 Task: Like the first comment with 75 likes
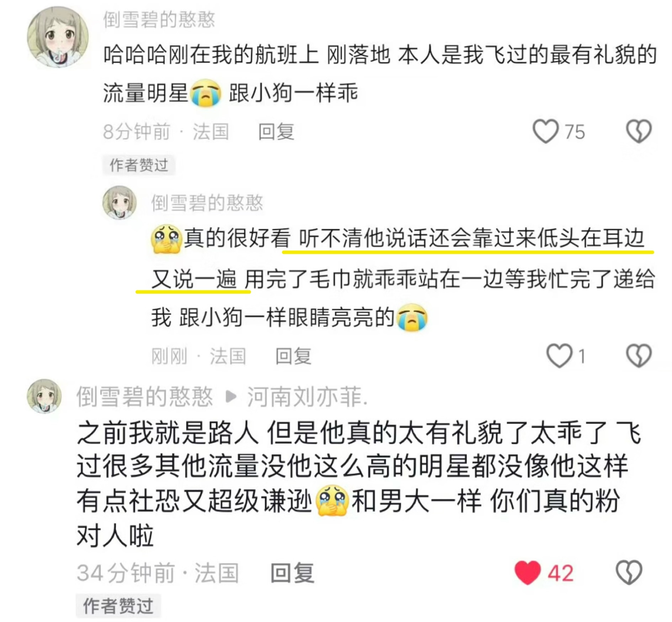point(545,131)
